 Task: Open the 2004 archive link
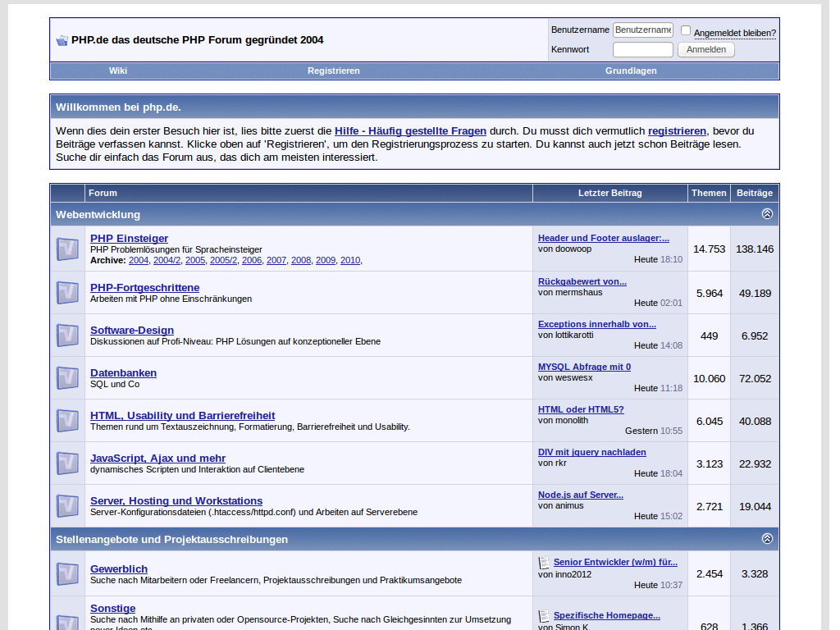coord(138,260)
